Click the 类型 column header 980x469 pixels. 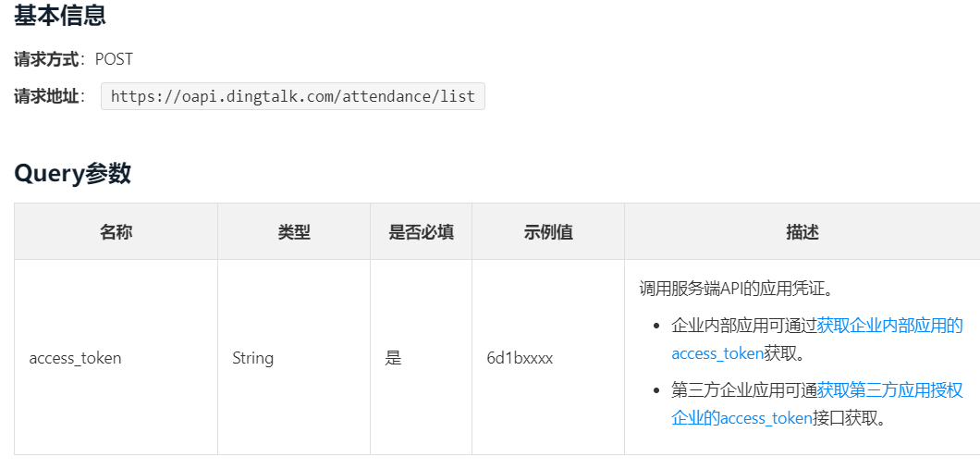coord(294,232)
